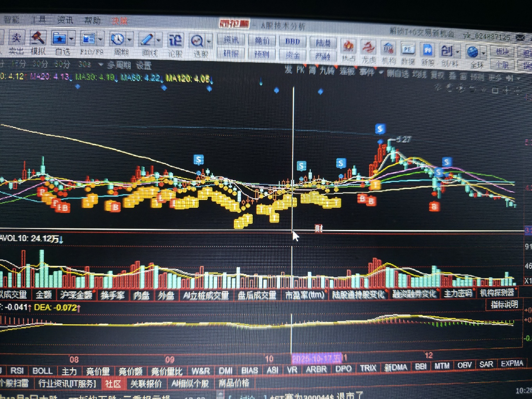Click the 选股 stock screener icon
Screen dimensions: 532x399
point(197,41)
